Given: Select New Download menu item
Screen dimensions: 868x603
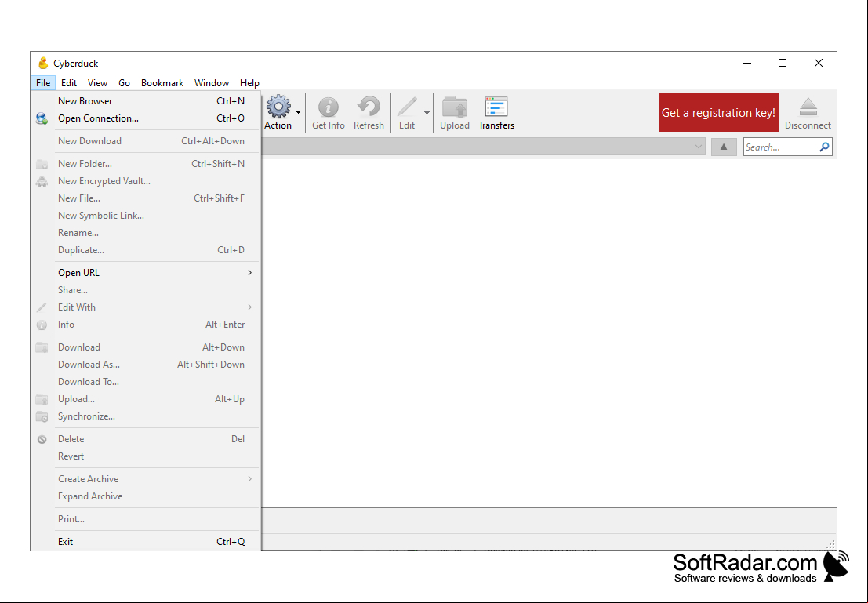Looking at the screenshot, I should pos(146,140).
